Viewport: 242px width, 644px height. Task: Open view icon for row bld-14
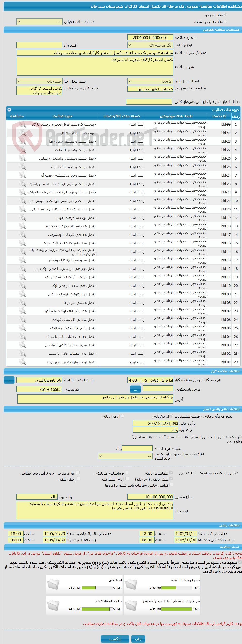pos(23,252)
